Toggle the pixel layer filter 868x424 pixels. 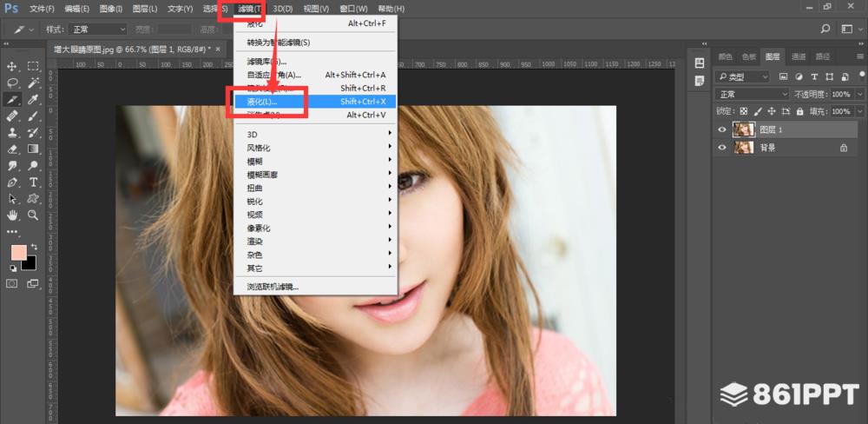[x=783, y=76]
